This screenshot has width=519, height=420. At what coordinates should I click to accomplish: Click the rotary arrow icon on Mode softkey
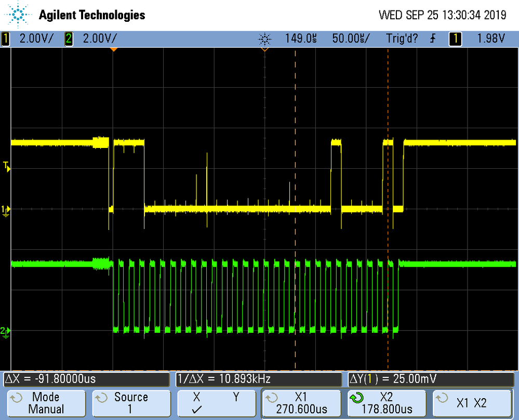point(16,398)
